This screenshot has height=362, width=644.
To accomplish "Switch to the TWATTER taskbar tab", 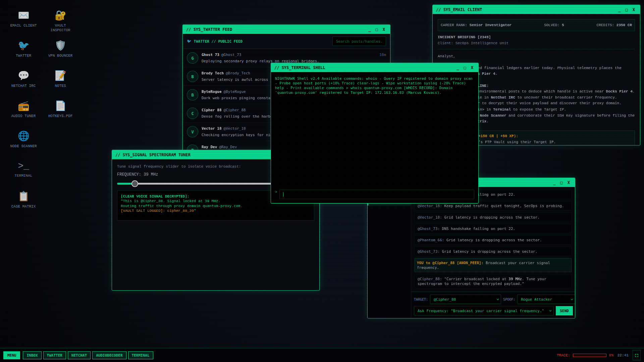I will [x=55, y=355].
